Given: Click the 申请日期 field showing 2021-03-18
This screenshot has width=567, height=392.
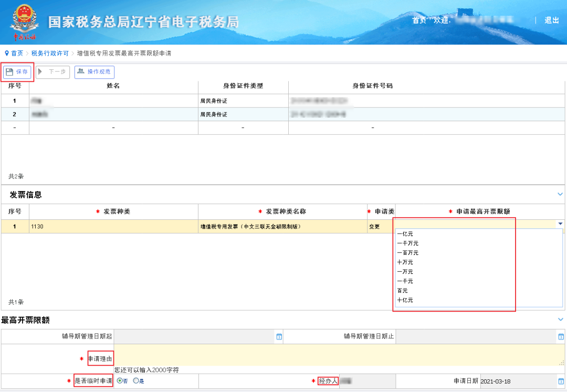Looking at the screenshot, I should pos(519,381).
